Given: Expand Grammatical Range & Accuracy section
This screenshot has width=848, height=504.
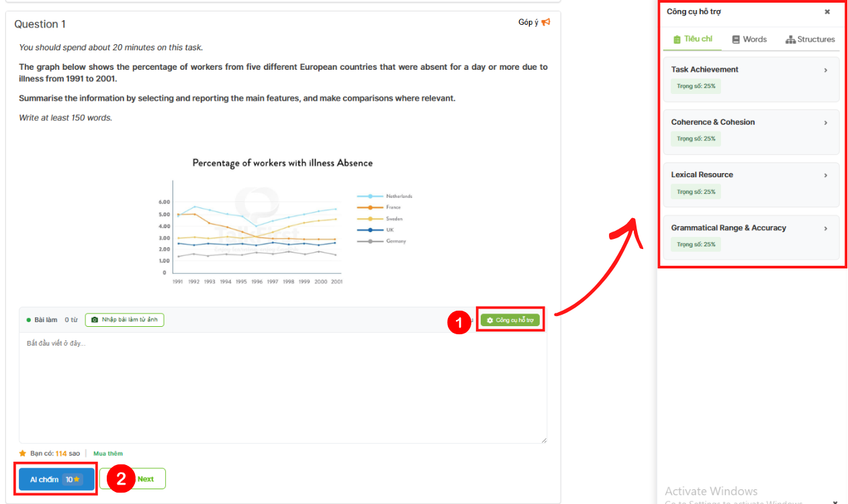Looking at the screenshot, I should [825, 228].
